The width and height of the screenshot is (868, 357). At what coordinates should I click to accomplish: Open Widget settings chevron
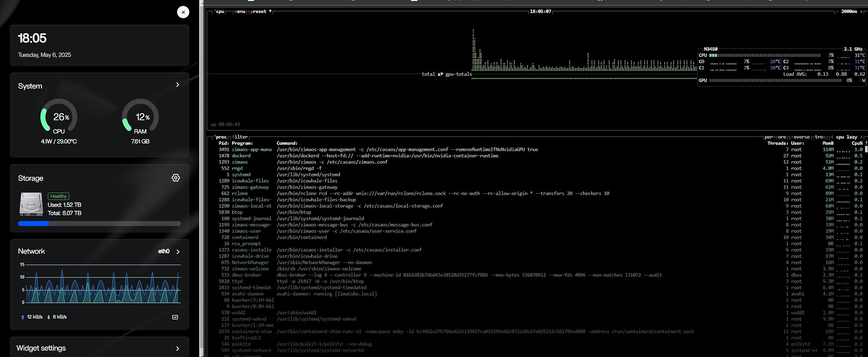point(178,348)
